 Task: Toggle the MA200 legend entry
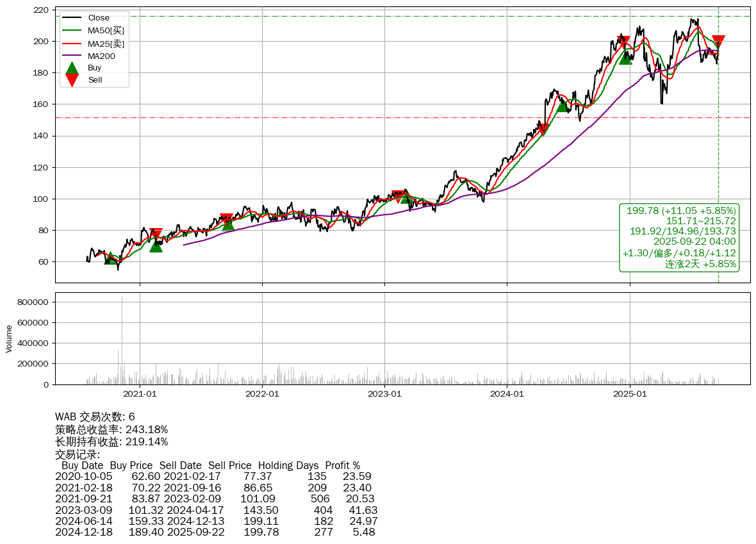pyautogui.click(x=101, y=56)
